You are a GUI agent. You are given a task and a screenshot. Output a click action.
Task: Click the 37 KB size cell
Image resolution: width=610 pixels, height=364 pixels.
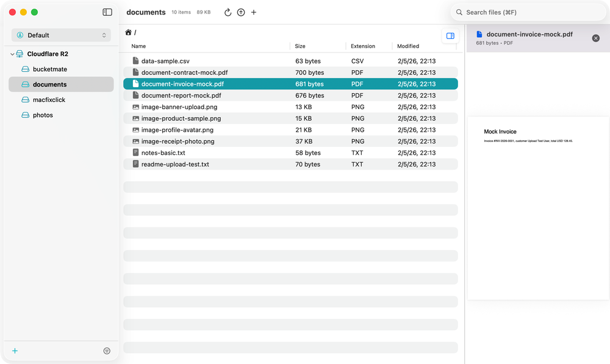pos(303,141)
